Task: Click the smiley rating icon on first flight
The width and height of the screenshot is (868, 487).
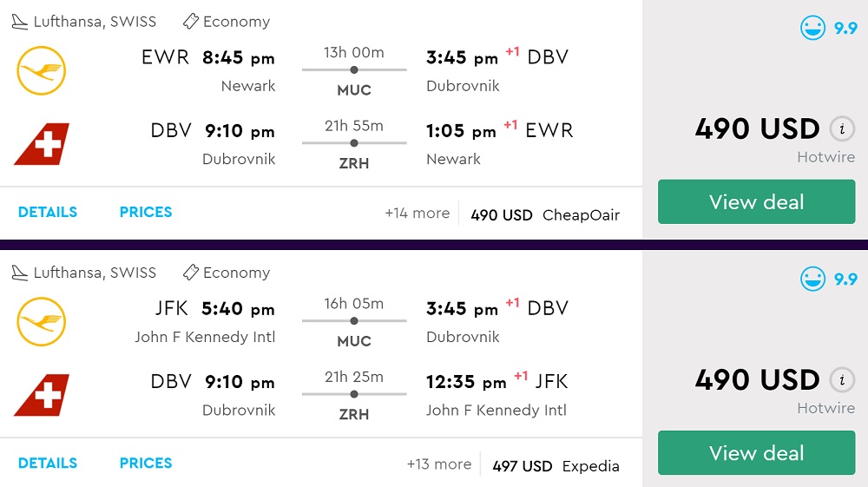Action: pos(813,28)
